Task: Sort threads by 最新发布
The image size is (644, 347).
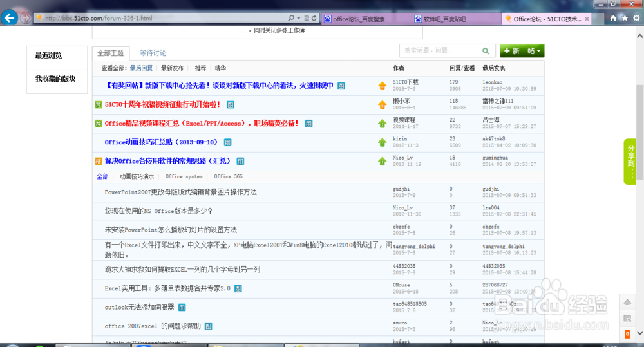Action: click(x=172, y=68)
